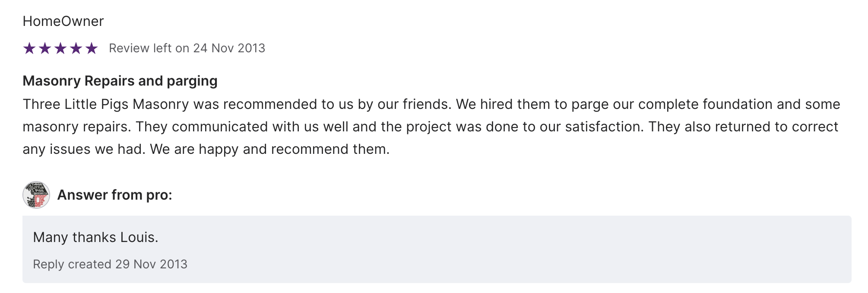Click the third (middle) rating star
The width and height of the screenshot is (868, 293).
tap(60, 48)
